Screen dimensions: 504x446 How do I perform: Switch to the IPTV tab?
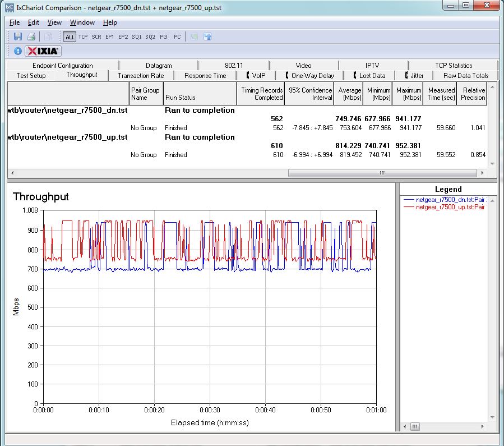tap(372, 65)
